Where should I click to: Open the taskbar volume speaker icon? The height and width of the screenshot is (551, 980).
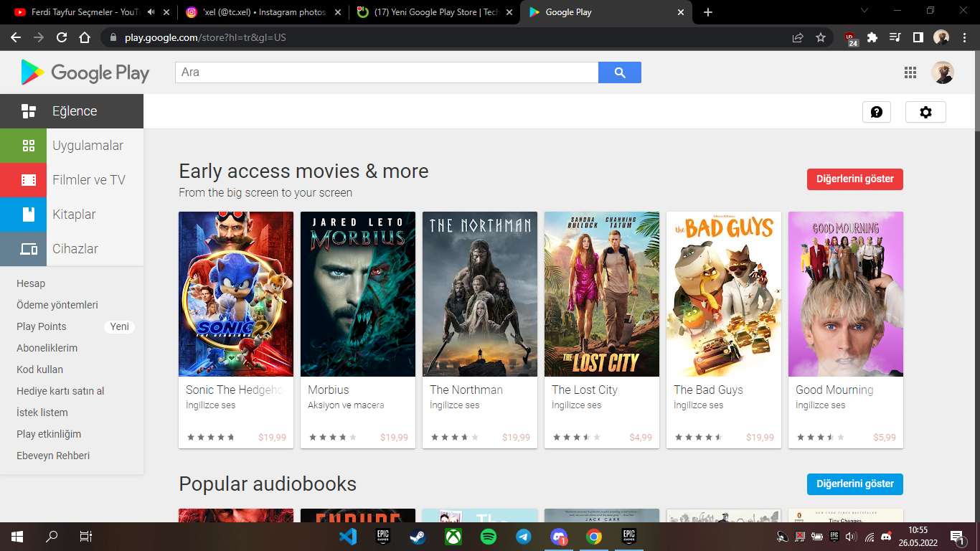click(x=851, y=537)
